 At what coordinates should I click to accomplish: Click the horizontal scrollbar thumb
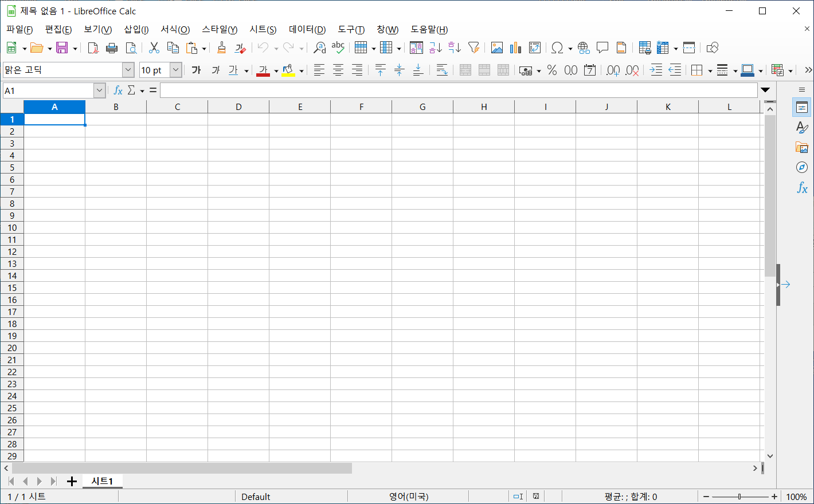tap(182, 468)
